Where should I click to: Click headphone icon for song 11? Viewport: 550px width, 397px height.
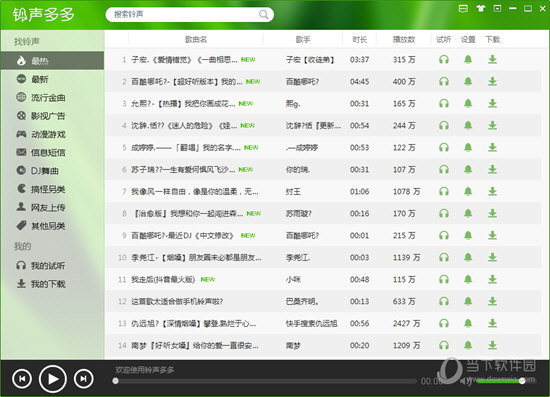coord(444,280)
